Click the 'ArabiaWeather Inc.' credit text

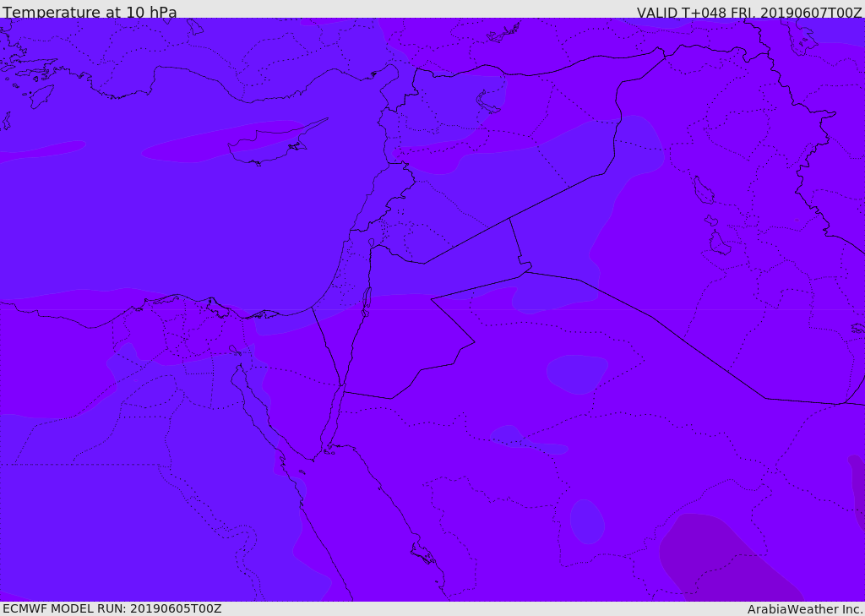tap(805, 609)
